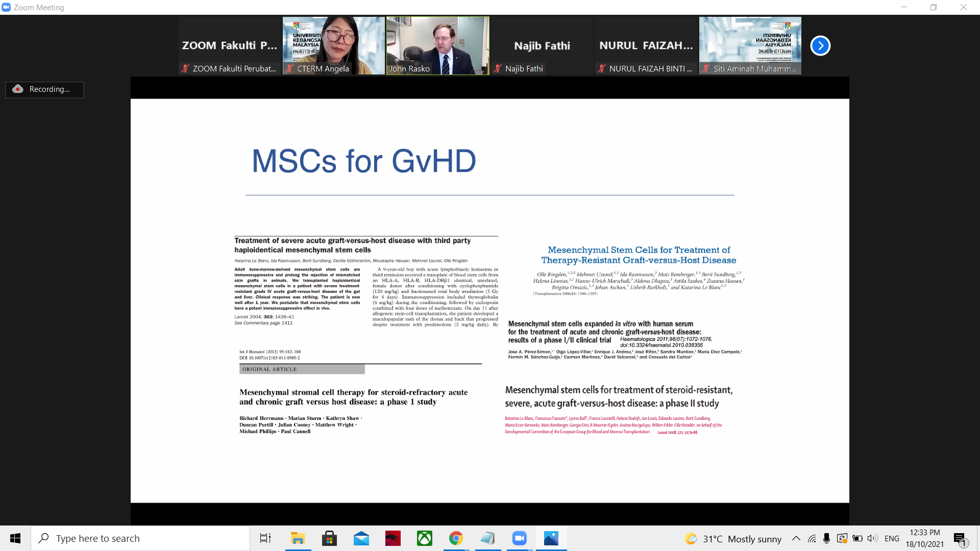
Task: Toggle the volume speaker tray icon
Action: tap(872, 538)
